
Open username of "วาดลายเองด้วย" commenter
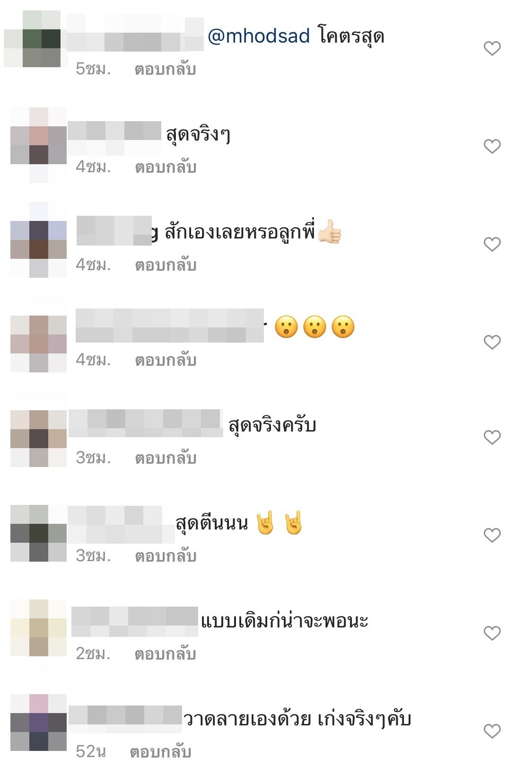pyautogui.click(x=125, y=719)
